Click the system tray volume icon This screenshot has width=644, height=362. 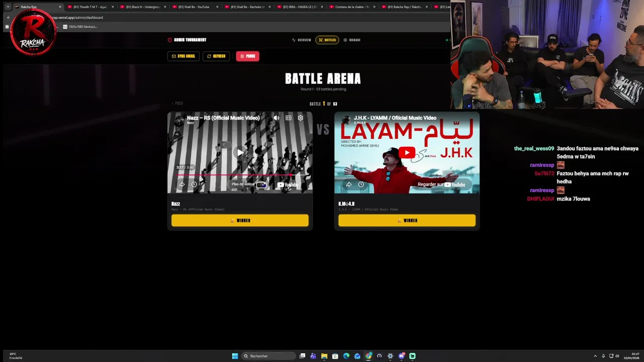click(x=617, y=356)
